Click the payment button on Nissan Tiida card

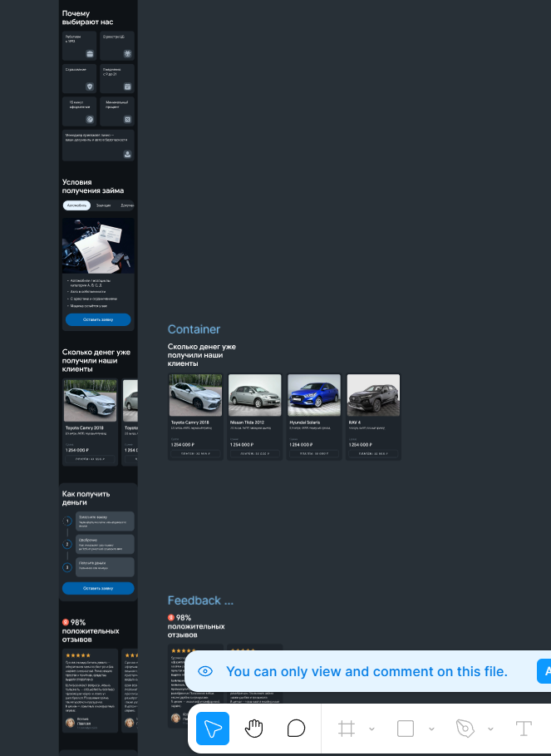pos(255,454)
